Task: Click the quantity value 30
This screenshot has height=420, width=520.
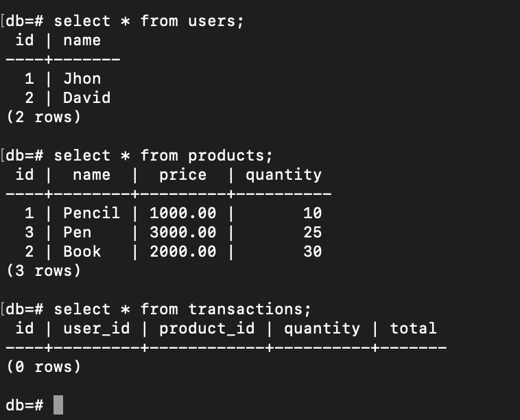Action: [312, 251]
